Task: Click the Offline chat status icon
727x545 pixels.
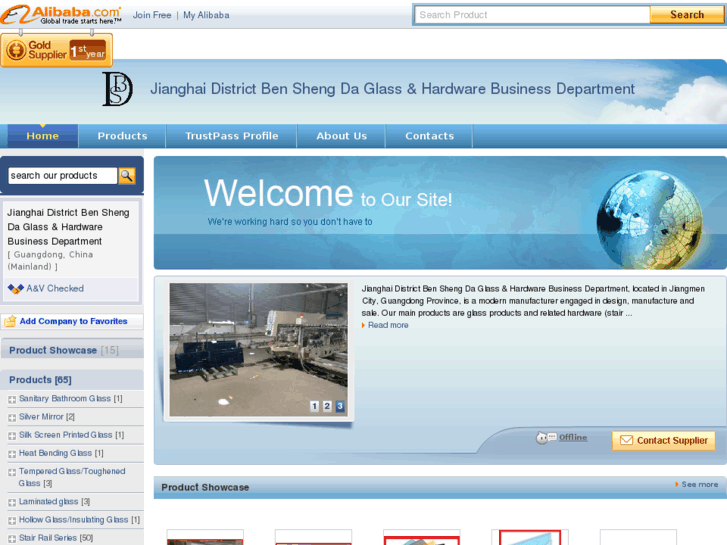Action: point(546,437)
